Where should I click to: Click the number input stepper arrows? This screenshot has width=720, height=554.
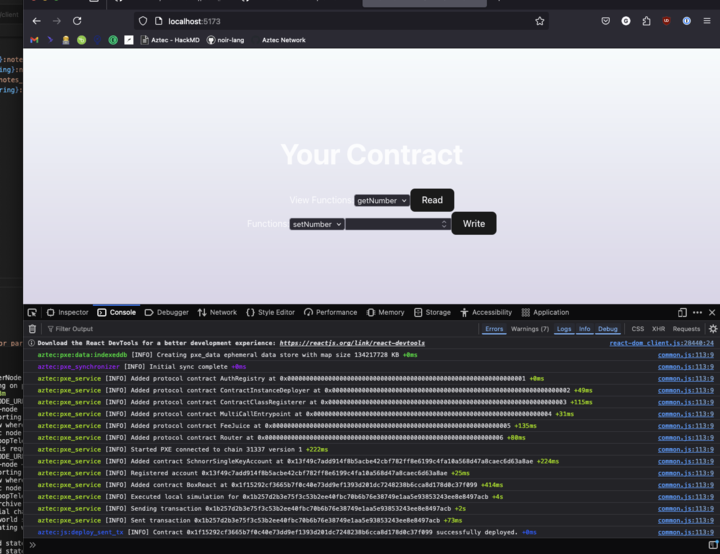click(x=444, y=224)
